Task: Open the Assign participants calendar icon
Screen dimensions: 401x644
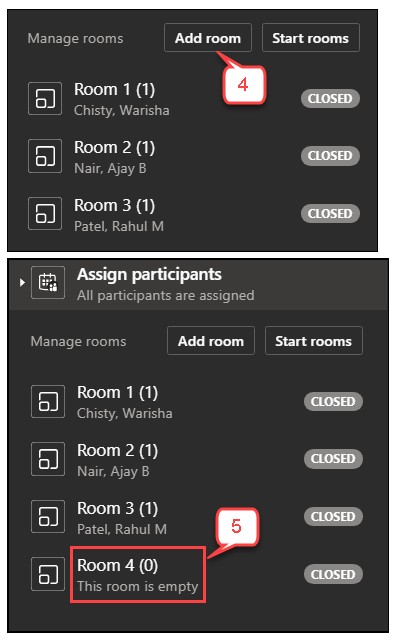Action: pos(48,283)
